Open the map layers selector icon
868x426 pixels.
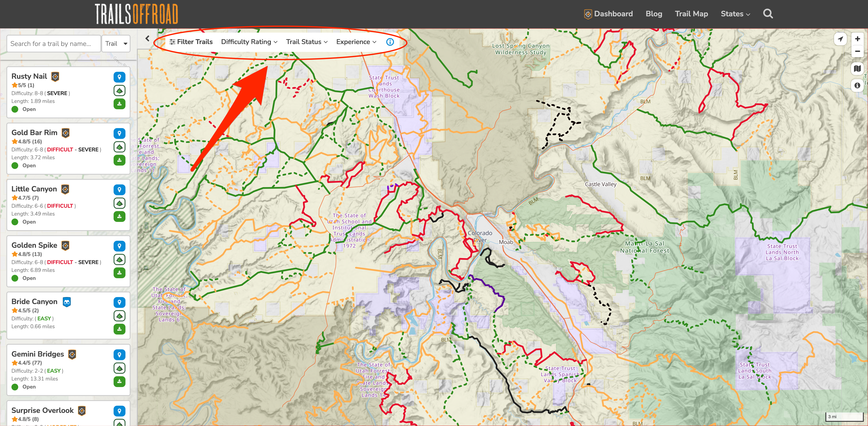point(857,69)
